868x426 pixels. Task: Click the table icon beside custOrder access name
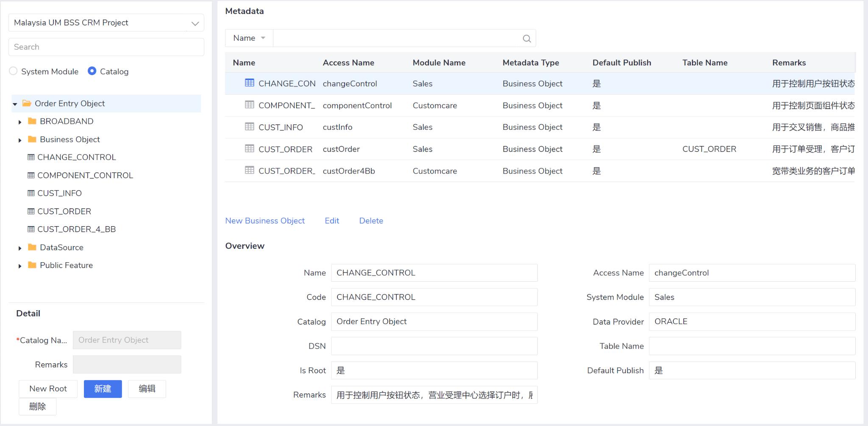pyautogui.click(x=250, y=148)
